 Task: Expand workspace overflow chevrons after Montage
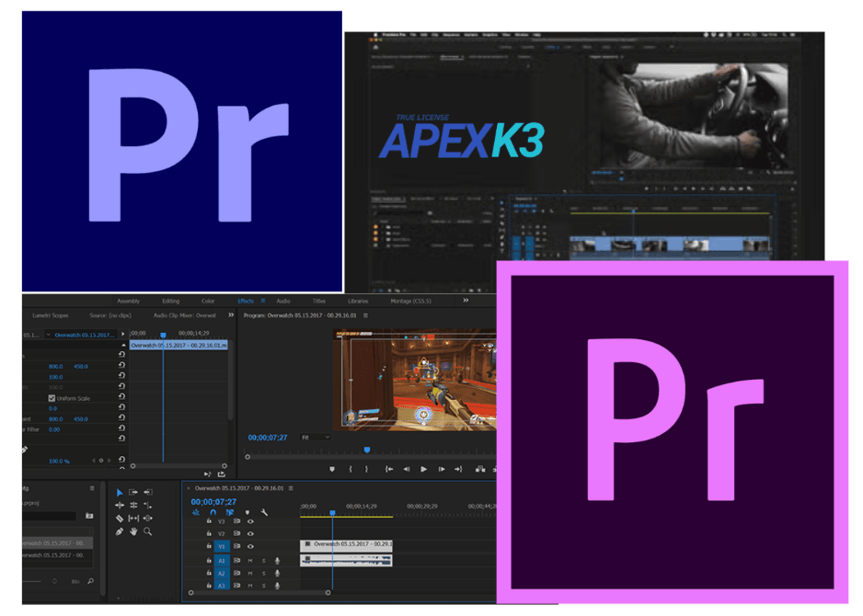click(466, 301)
